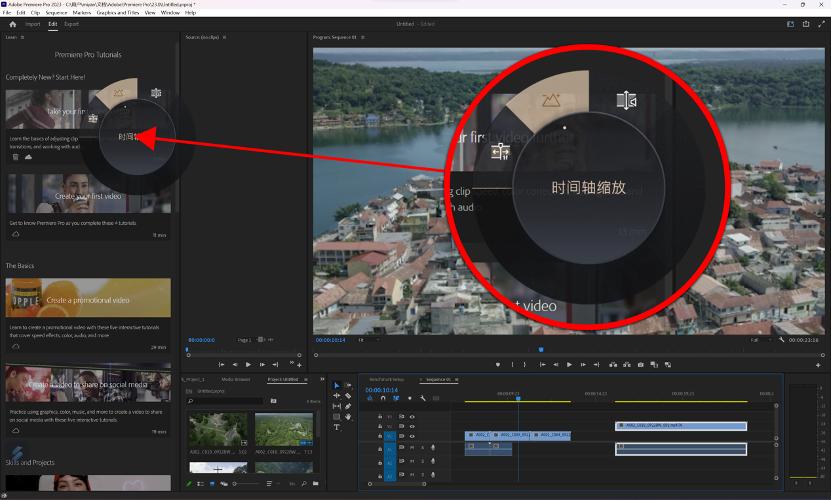
Task: Click the Quick Export icon at top right
Action: pyautogui.click(x=806, y=24)
